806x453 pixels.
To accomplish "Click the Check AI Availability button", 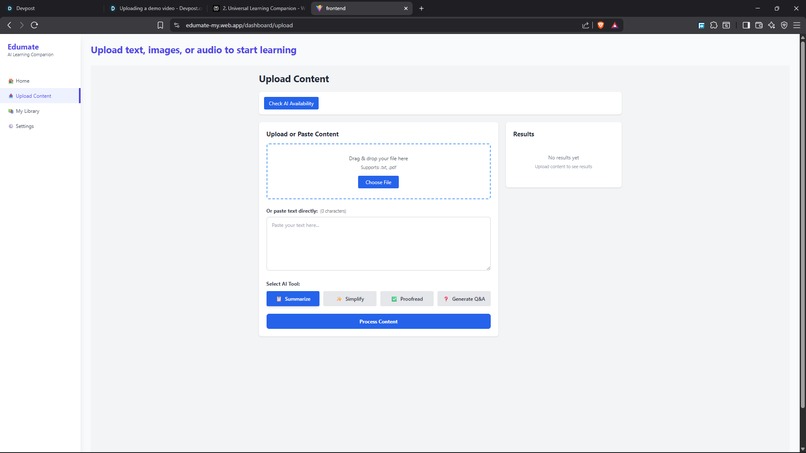I will 291,103.
